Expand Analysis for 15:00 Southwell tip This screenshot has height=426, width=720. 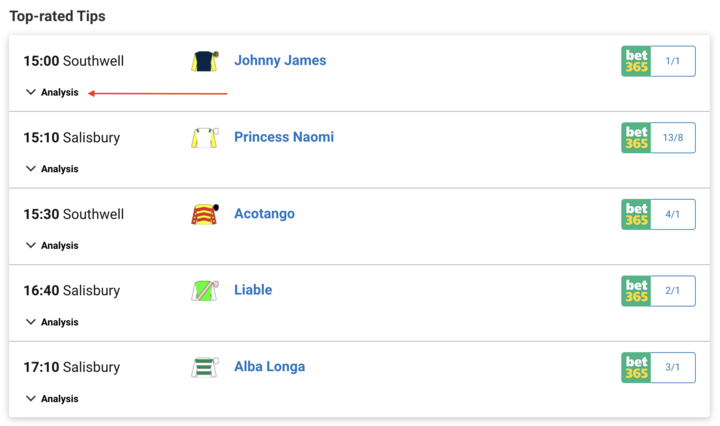[52, 92]
